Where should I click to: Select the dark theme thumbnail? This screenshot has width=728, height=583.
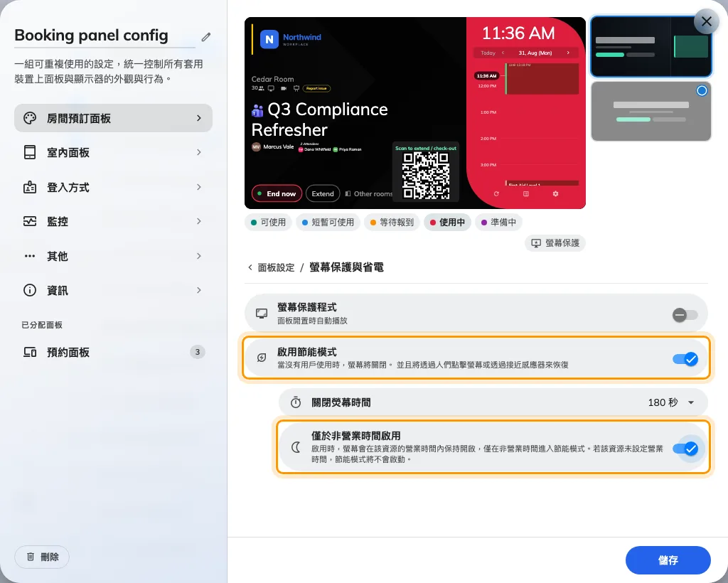coord(651,46)
